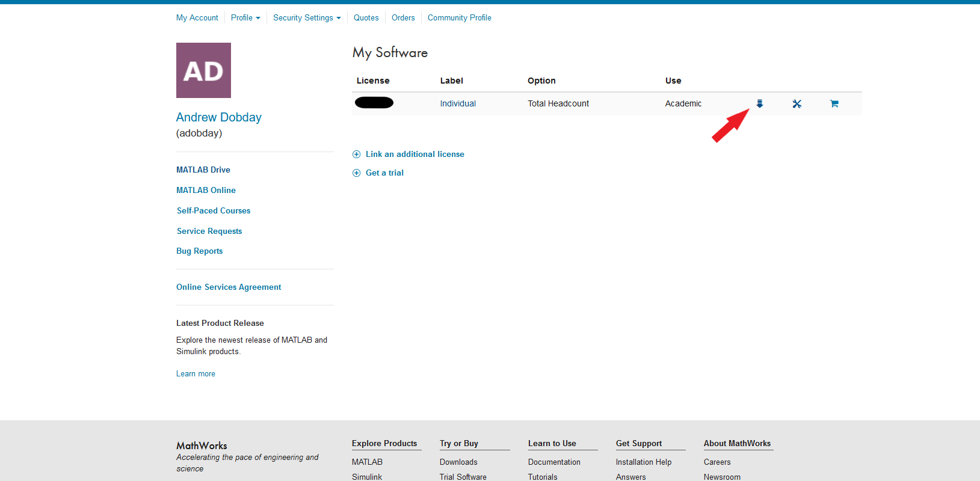Open the footer MATLAB link

tap(367, 462)
